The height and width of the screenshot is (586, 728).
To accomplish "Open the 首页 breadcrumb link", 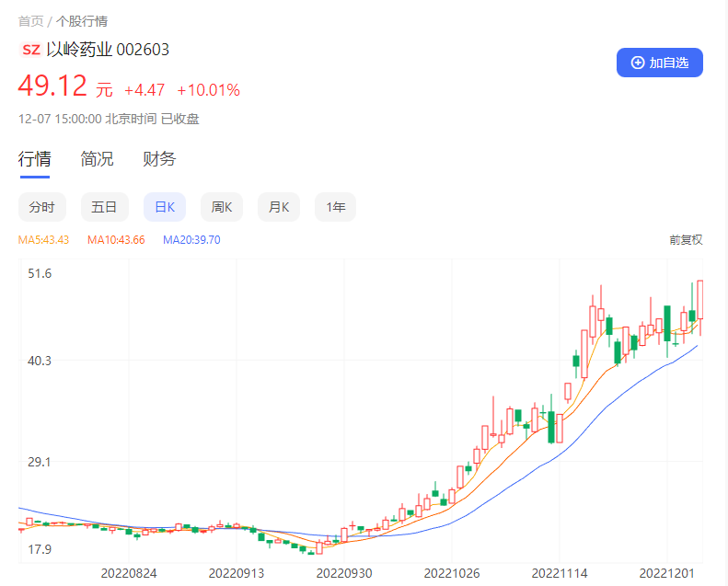I will [30, 21].
